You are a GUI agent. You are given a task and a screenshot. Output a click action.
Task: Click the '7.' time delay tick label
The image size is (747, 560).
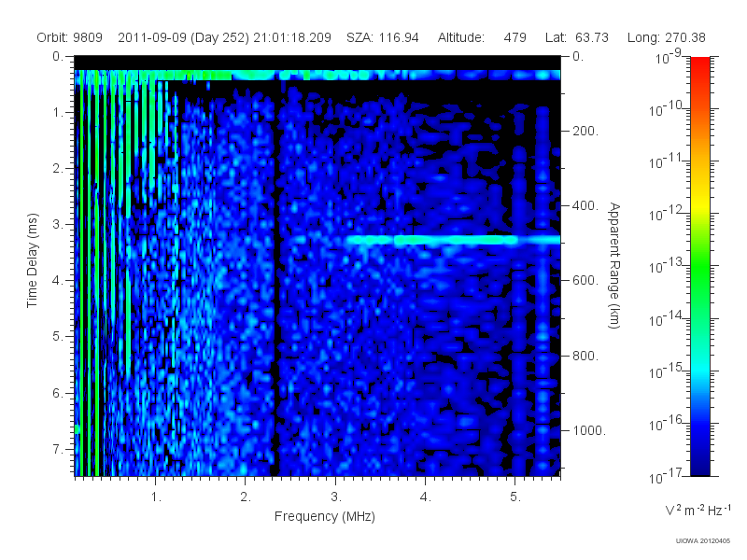(57, 449)
